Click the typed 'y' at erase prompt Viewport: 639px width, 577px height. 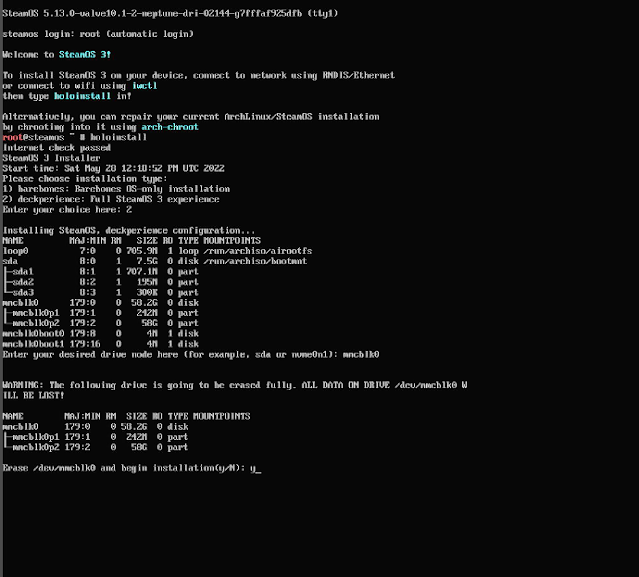tap(253, 468)
